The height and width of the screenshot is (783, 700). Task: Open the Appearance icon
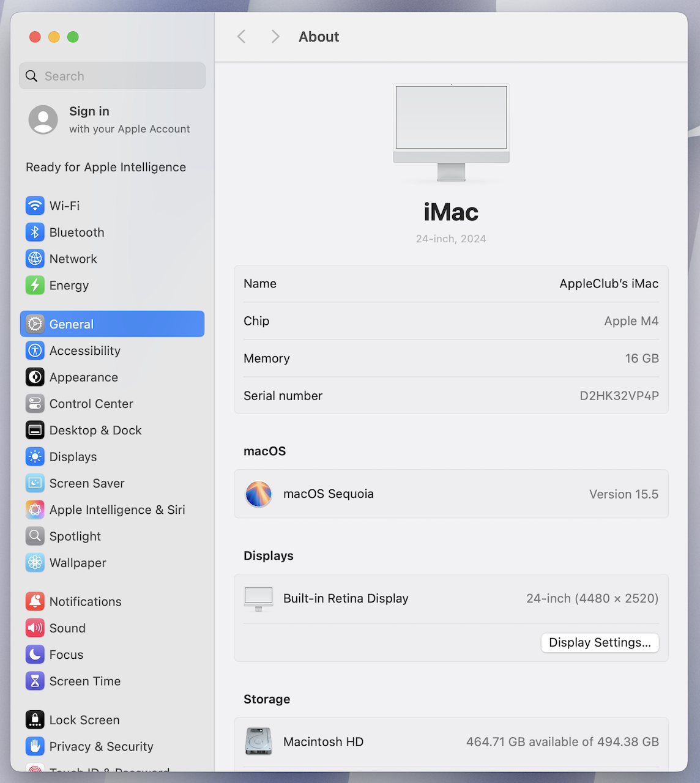coord(35,377)
